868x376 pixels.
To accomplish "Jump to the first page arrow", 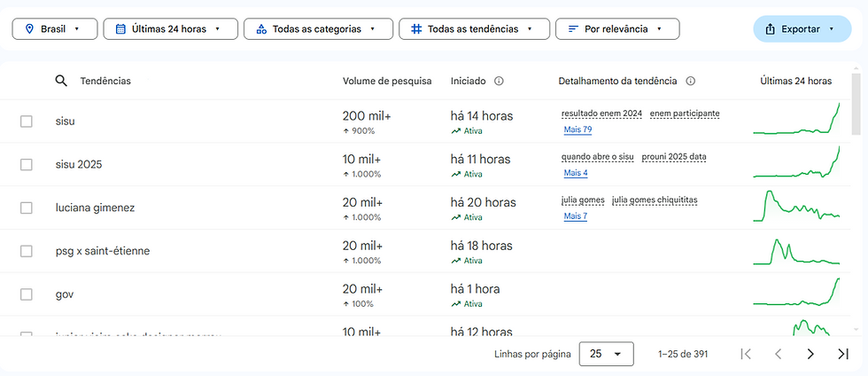I will [746, 354].
